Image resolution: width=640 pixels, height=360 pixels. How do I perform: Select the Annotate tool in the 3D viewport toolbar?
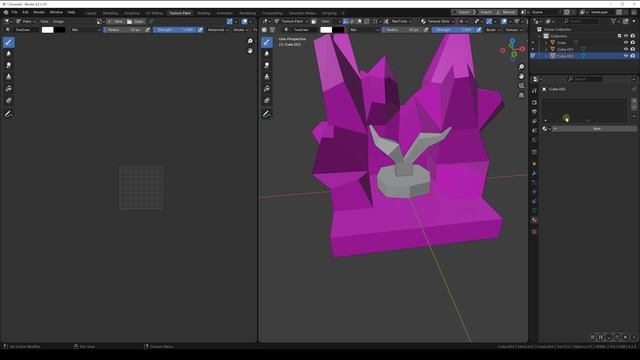tap(267, 114)
